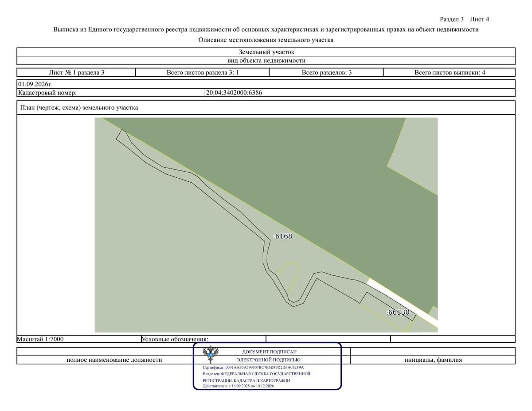Select the "Кадастровый номер:" label
Screen dimensions: 532x411
[47, 93]
